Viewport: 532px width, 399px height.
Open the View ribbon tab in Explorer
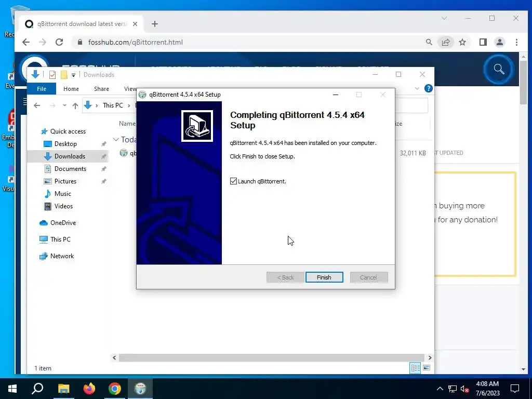click(x=130, y=88)
